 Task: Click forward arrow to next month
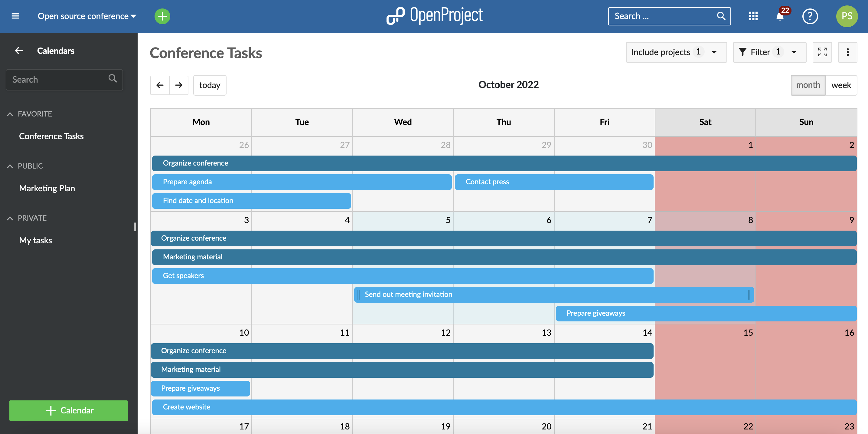(x=178, y=85)
